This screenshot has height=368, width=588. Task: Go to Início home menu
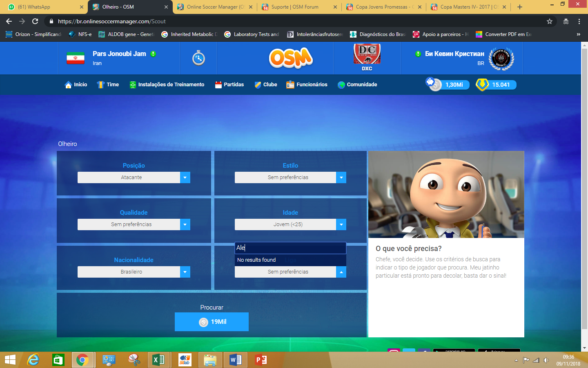[76, 85]
